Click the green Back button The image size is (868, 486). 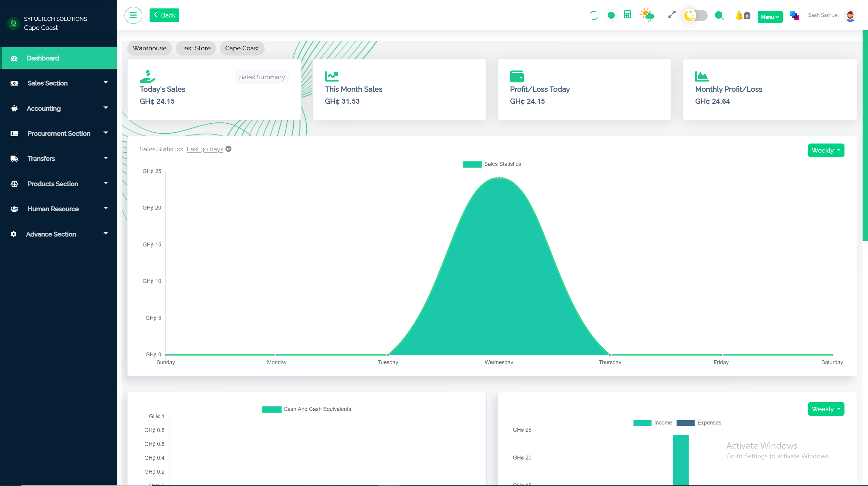coord(164,15)
